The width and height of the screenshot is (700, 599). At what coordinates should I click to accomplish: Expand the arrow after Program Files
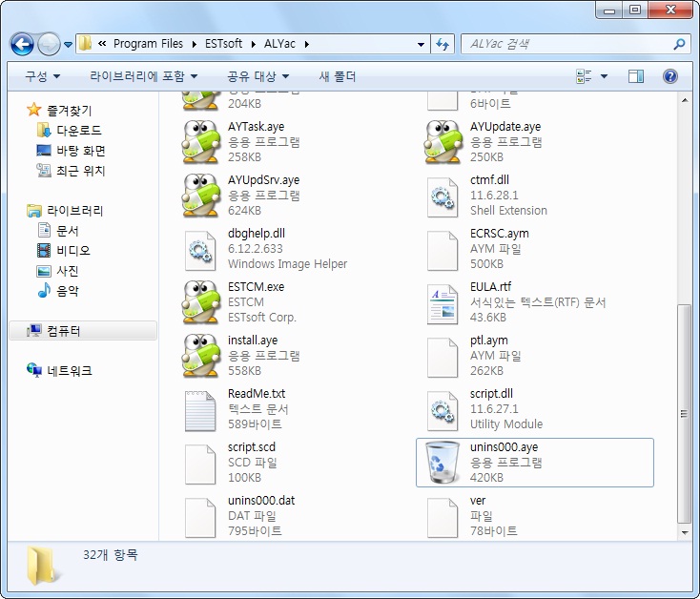pos(195,44)
